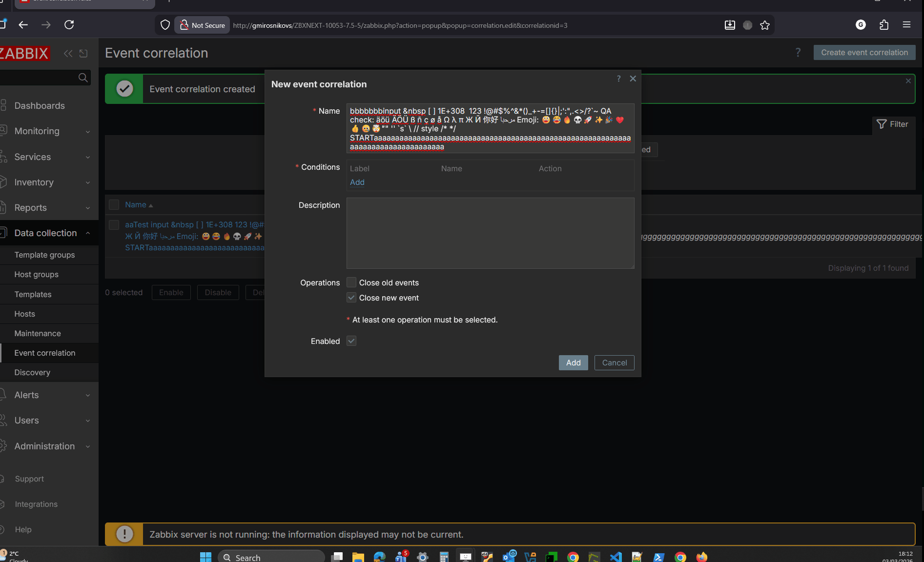Go to Discovery in sidebar
The image size is (924, 562).
click(32, 373)
